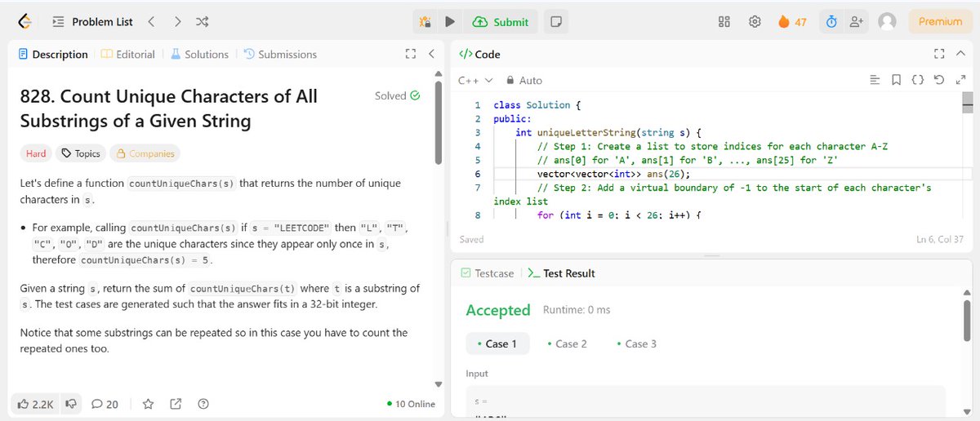Expand code editor to fullscreen arrow
The image size is (980, 421).
(x=960, y=80)
